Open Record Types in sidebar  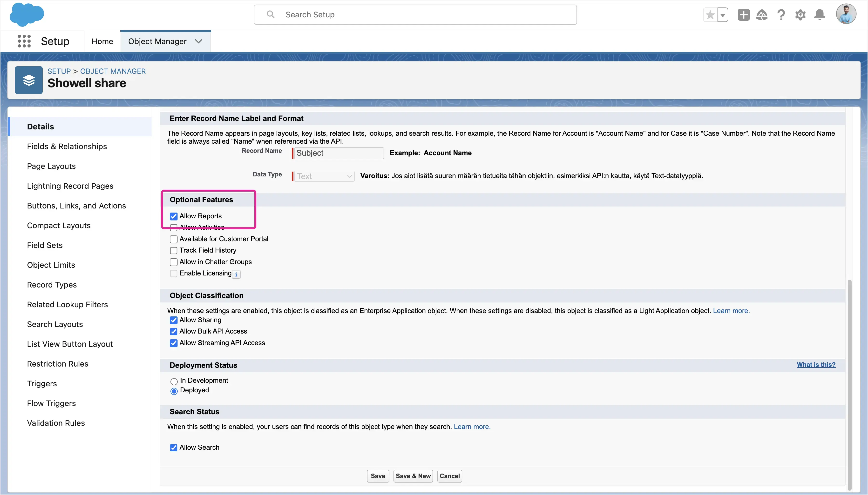(x=52, y=285)
